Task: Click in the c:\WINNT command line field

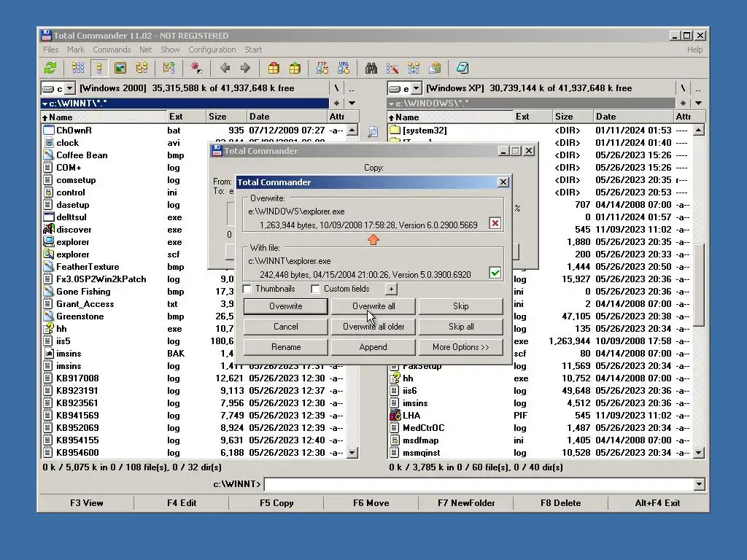Action: [479, 484]
